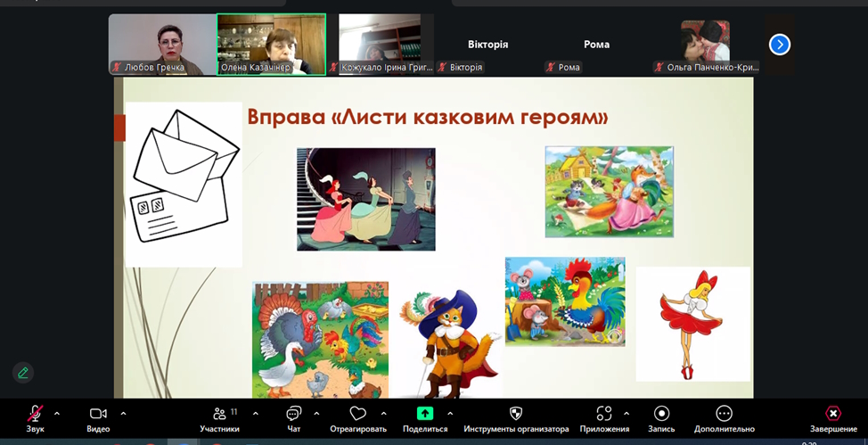Select Любов Гречка participant video tile
This screenshot has height=445, width=868.
[x=162, y=45]
